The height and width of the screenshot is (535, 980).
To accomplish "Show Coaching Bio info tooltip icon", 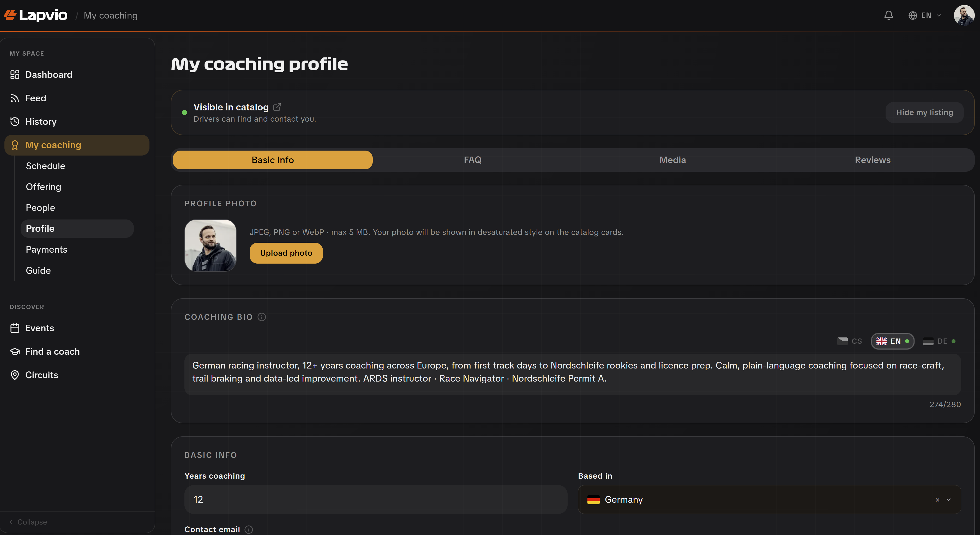I will click(x=262, y=317).
